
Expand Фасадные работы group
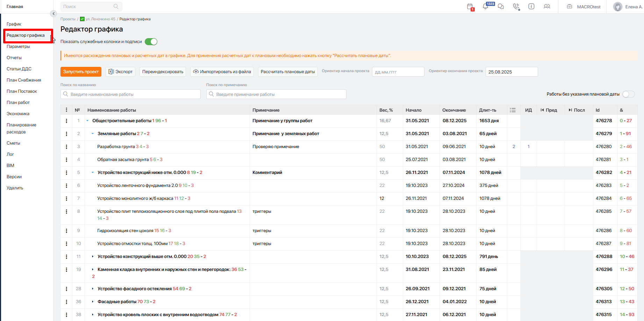pos(93,302)
